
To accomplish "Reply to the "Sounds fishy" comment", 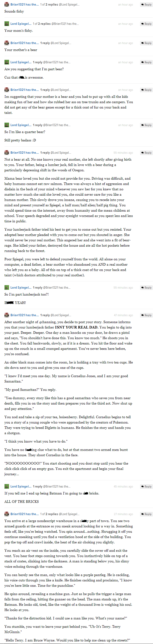I will click(x=146, y=4).
